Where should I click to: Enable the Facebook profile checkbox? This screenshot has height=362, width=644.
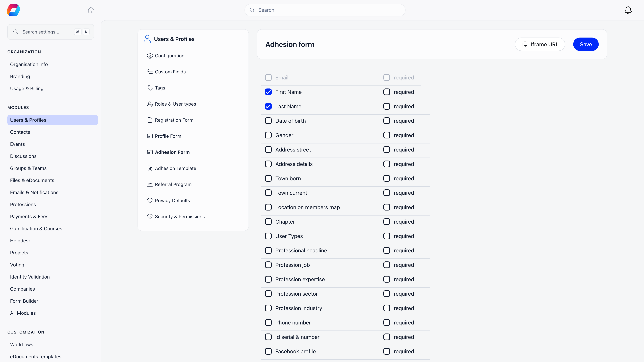(x=268, y=351)
